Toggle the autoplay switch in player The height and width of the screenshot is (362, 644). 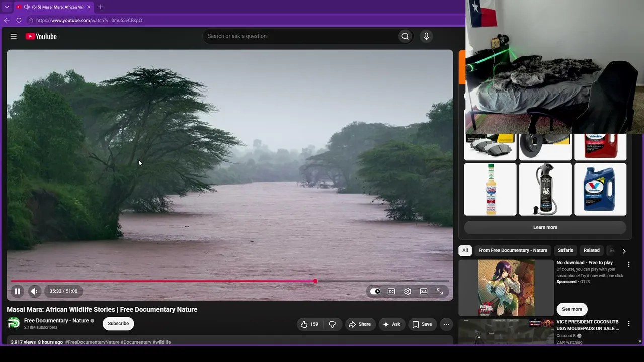(x=375, y=291)
